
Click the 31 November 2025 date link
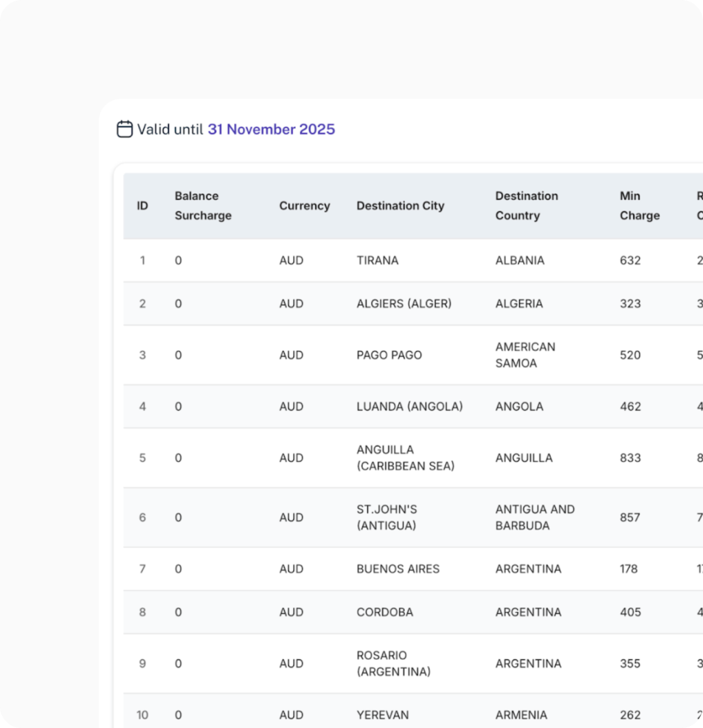pyautogui.click(x=271, y=129)
